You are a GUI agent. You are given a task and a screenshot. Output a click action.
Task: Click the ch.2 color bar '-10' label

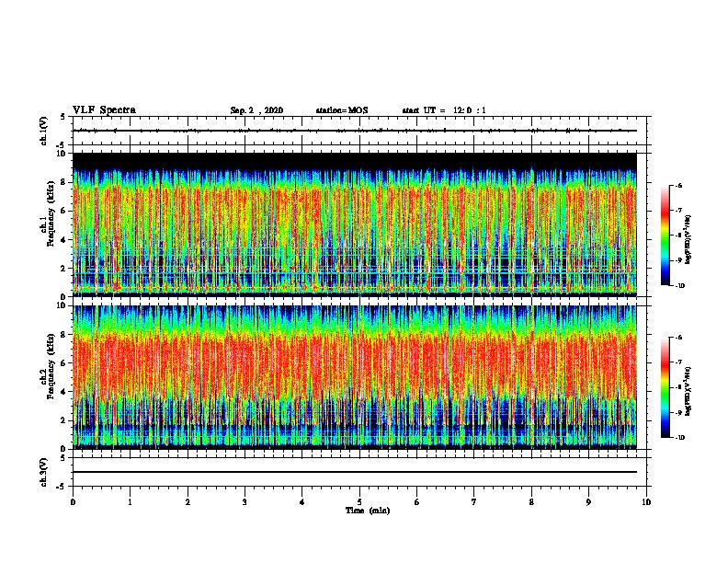[x=679, y=438]
